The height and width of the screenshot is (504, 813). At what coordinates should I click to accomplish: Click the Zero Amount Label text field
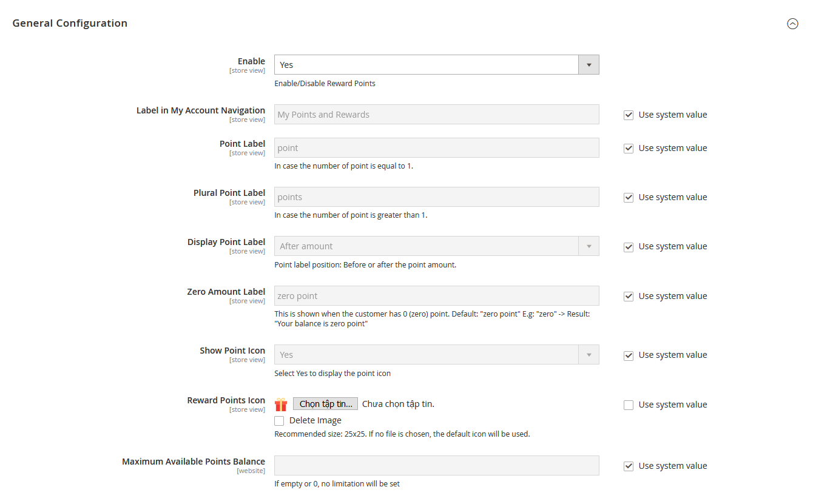(436, 296)
